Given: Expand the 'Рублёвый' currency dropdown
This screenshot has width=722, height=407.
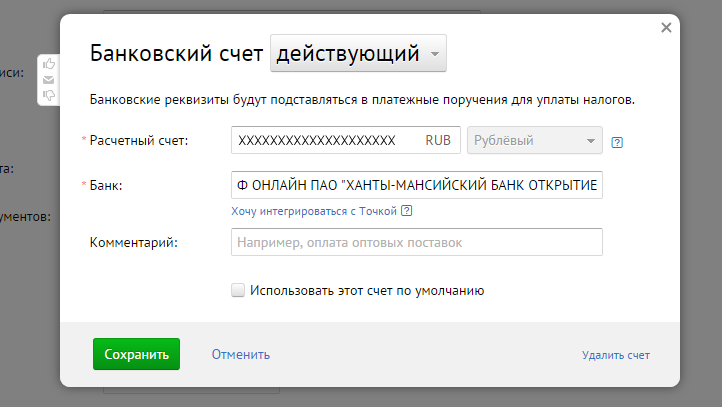Looking at the screenshot, I should [x=534, y=140].
